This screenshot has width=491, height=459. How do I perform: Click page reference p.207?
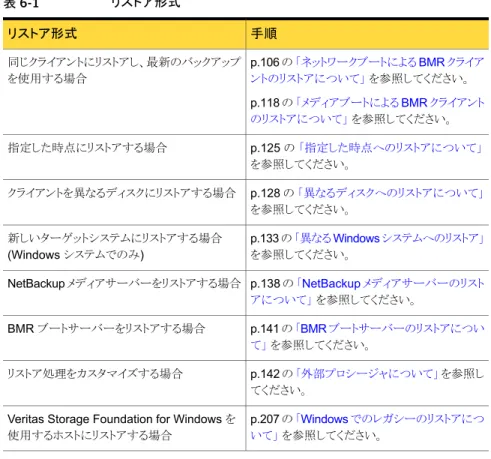(x=265, y=419)
